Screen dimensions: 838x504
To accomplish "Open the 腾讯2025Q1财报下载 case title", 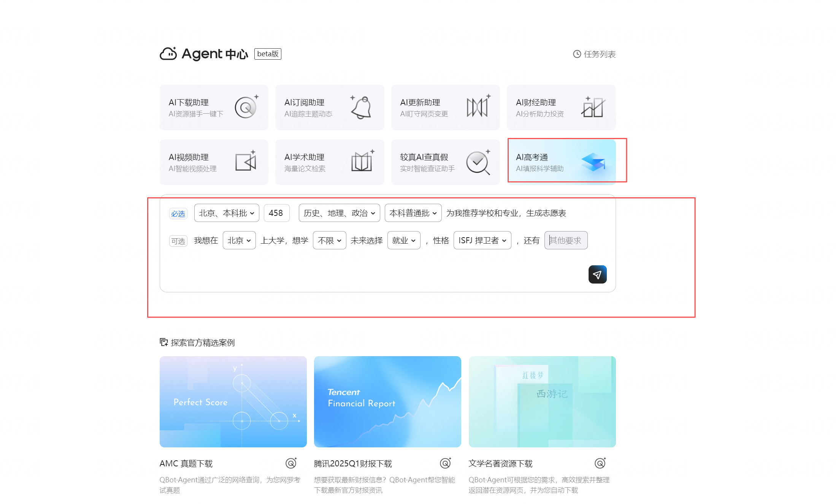I will click(353, 463).
